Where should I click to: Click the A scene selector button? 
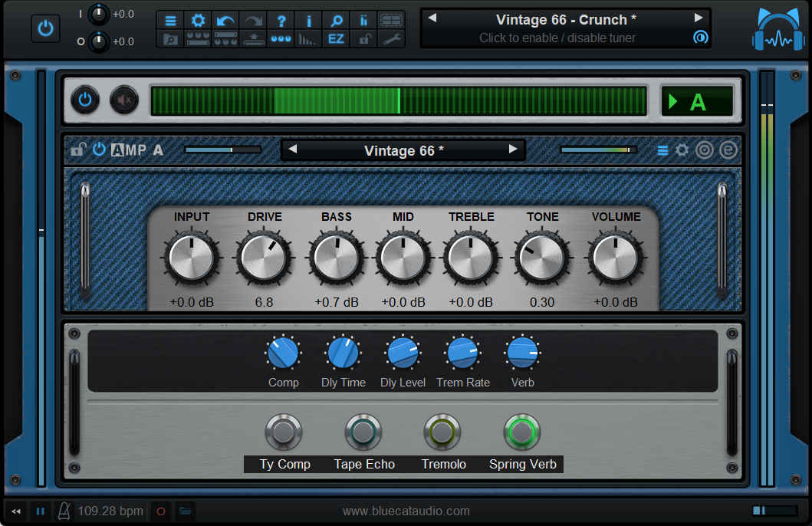(x=697, y=101)
